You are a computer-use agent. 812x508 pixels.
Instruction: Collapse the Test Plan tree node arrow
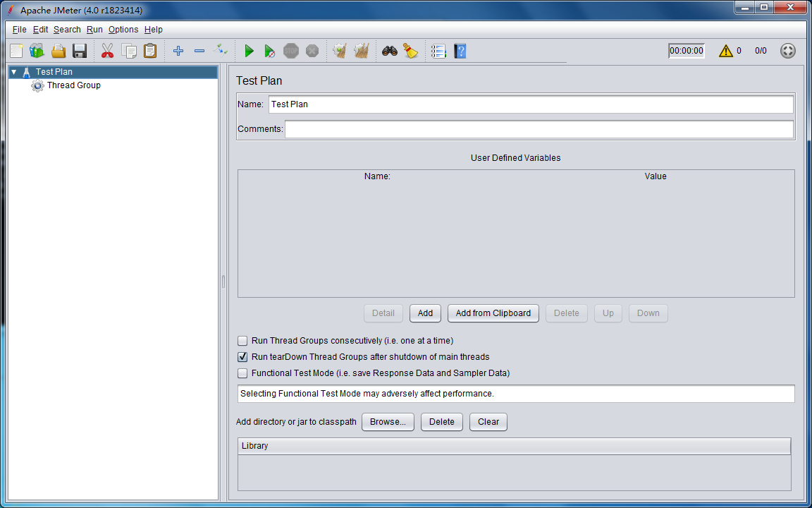click(x=14, y=72)
